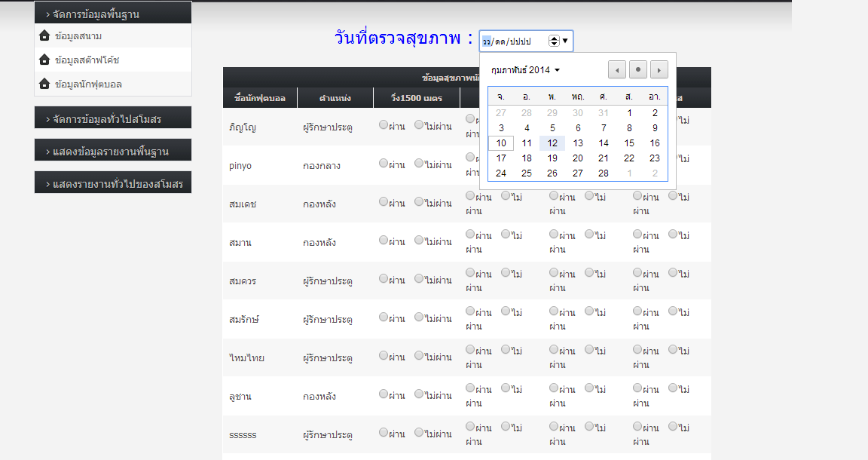Click ชื่อนักฟุตบอล column header
Screen dimensions: 868x460
(260, 98)
